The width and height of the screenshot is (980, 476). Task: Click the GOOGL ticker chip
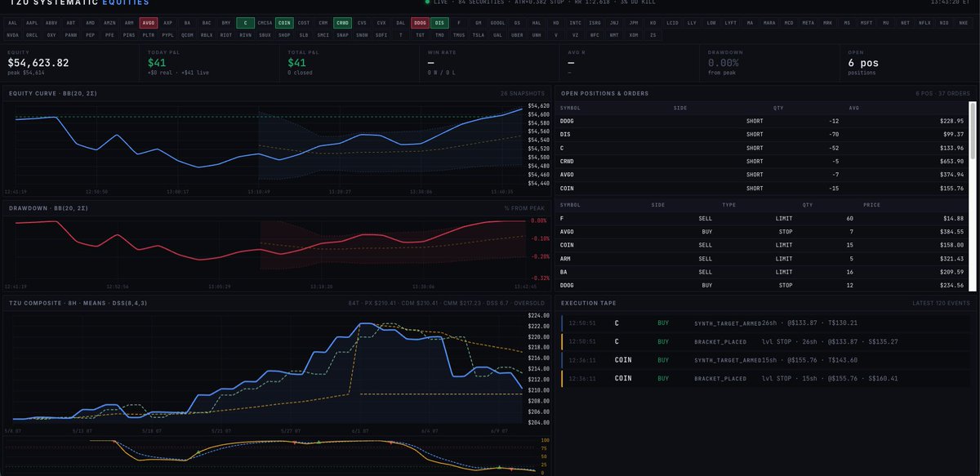tap(497, 23)
